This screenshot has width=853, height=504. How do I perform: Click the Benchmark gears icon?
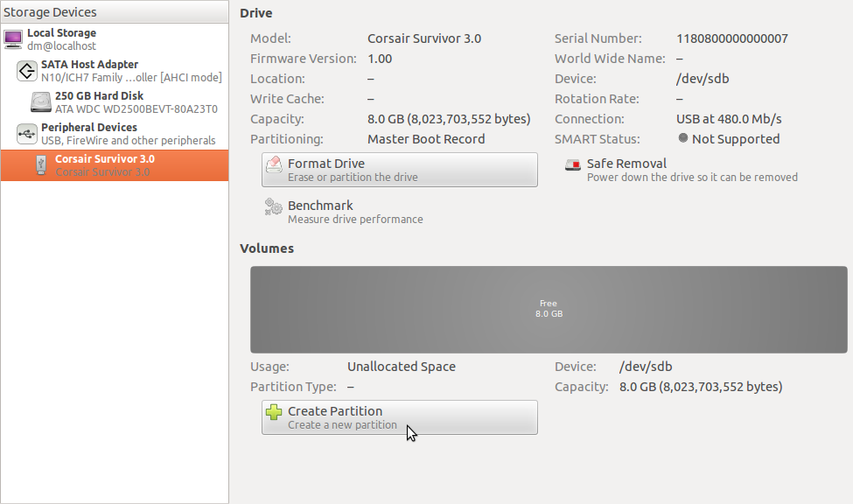tap(273, 206)
